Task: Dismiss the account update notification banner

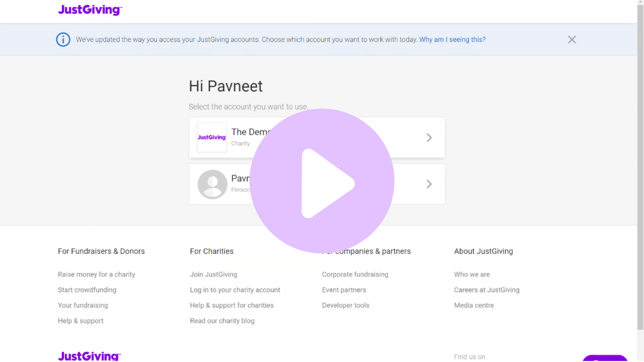Action: click(x=572, y=40)
